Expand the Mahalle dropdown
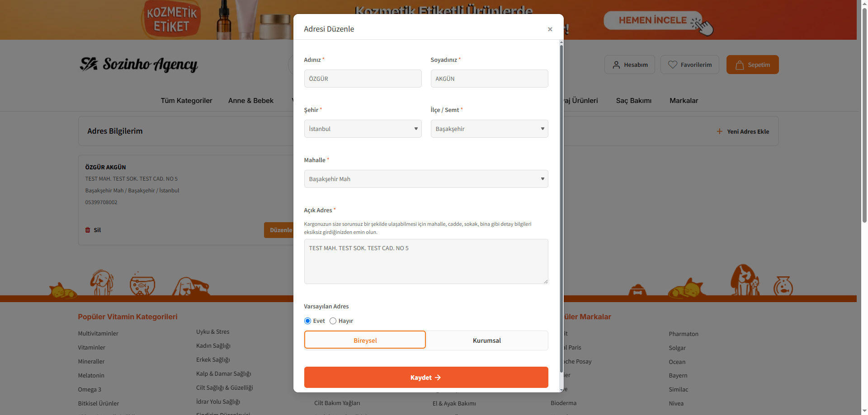Image resolution: width=868 pixels, height=415 pixels. pos(426,179)
